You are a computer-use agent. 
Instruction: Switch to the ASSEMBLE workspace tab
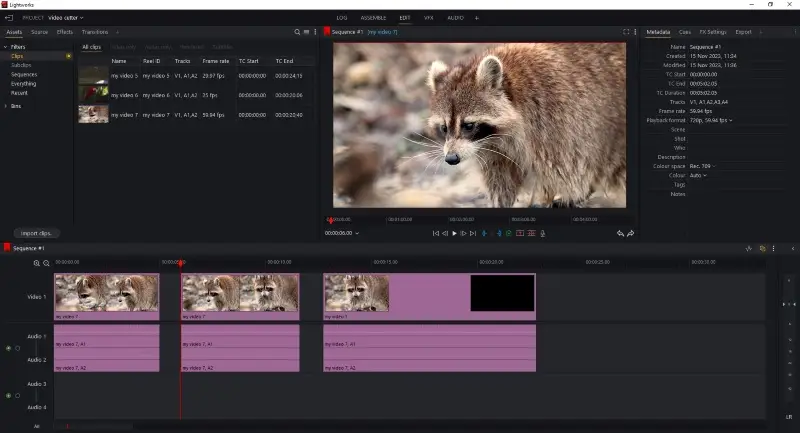(373, 18)
